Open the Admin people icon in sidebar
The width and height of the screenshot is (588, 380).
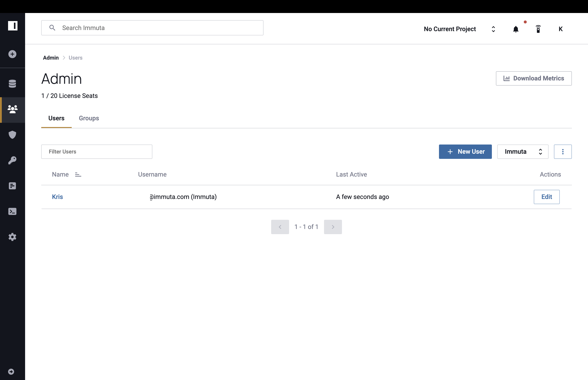click(x=13, y=109)
